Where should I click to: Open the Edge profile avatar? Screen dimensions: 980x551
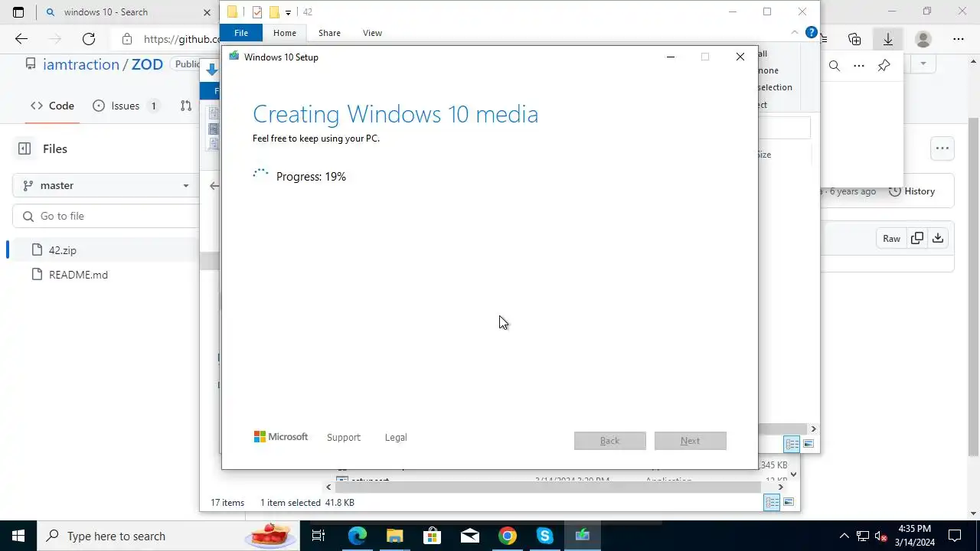click(923, 39)
